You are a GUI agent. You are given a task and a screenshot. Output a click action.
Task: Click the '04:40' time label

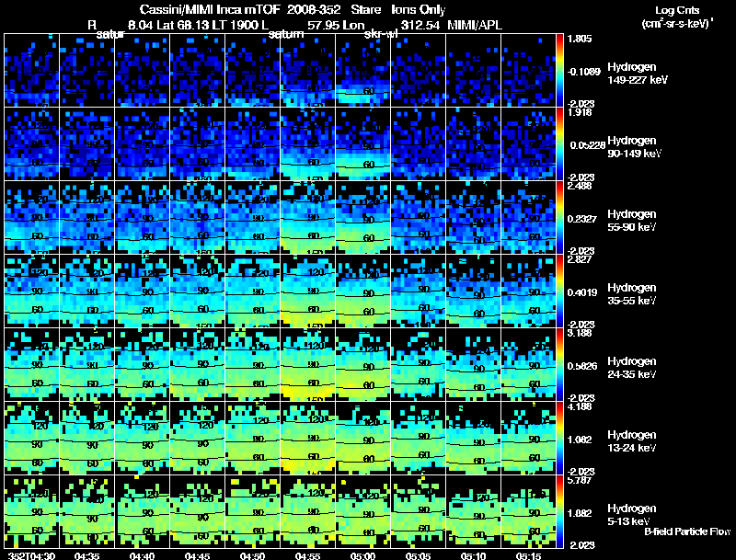[142, 555]
